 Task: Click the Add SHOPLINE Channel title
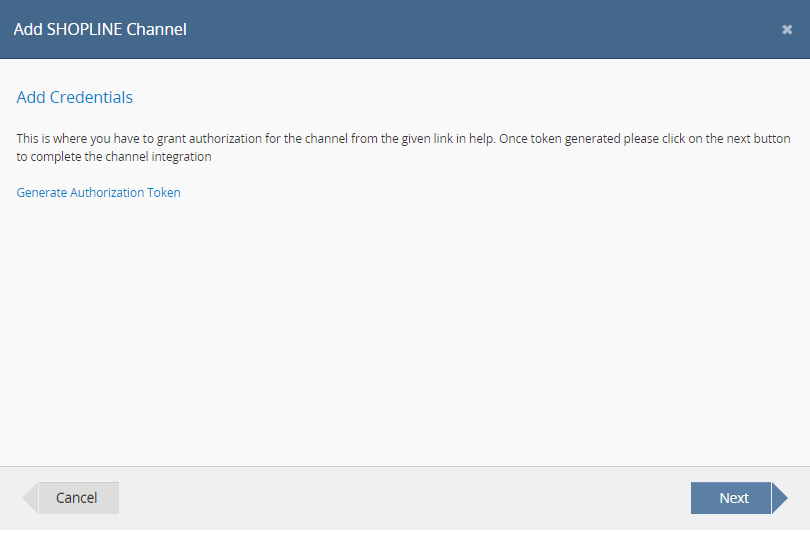[100, 29]
